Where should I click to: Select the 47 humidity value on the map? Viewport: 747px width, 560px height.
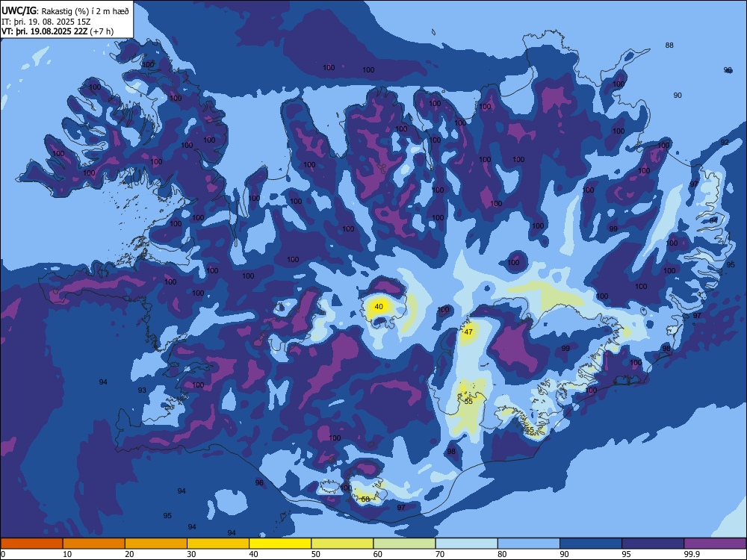click(x=468, y=332)
